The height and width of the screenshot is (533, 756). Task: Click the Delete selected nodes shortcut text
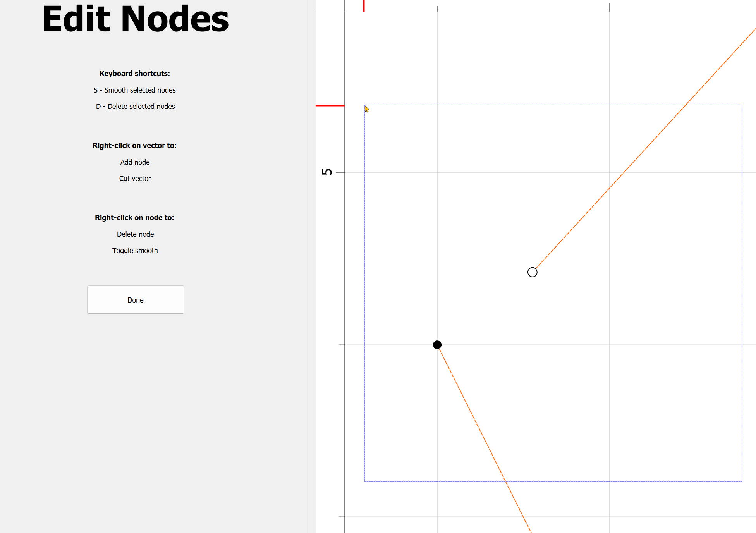click(135, 107)
